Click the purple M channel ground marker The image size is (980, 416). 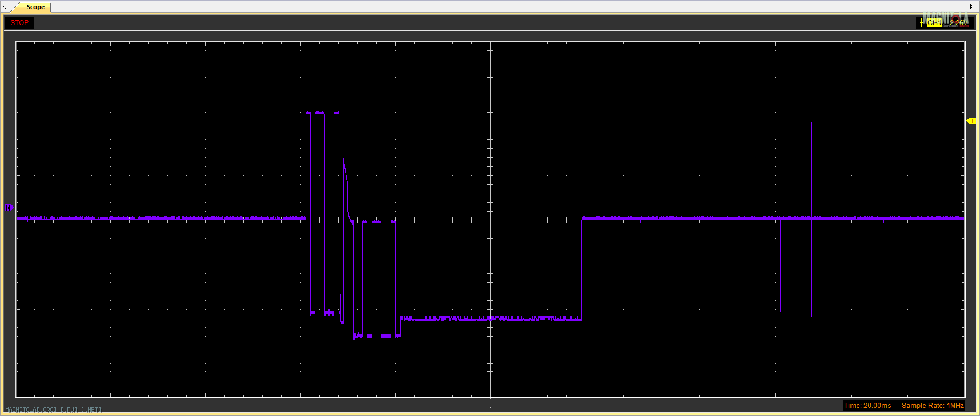coord(8,208)
